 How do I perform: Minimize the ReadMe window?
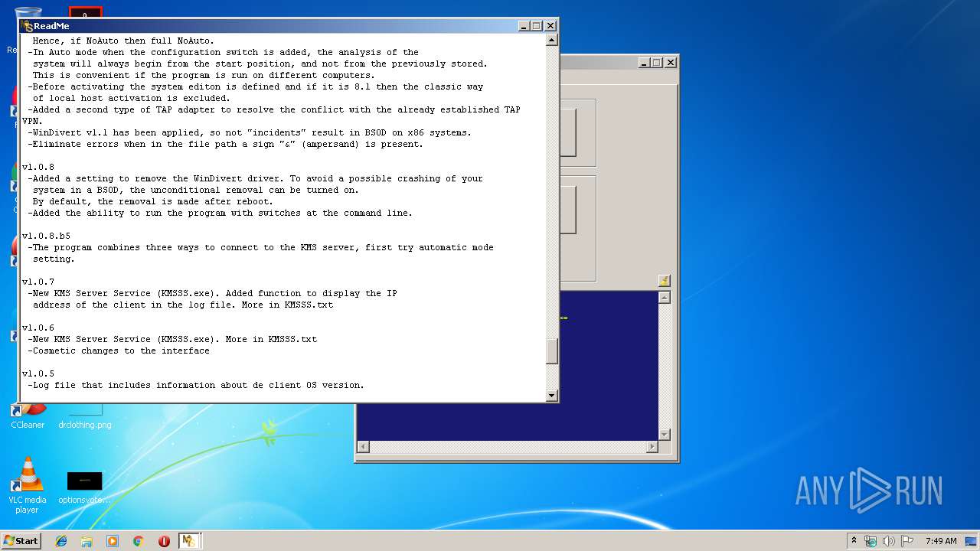(x=524, y=26)
